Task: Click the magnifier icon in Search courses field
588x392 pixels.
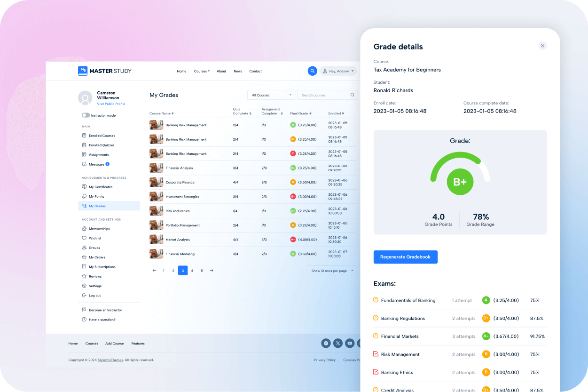Action: 353,95
